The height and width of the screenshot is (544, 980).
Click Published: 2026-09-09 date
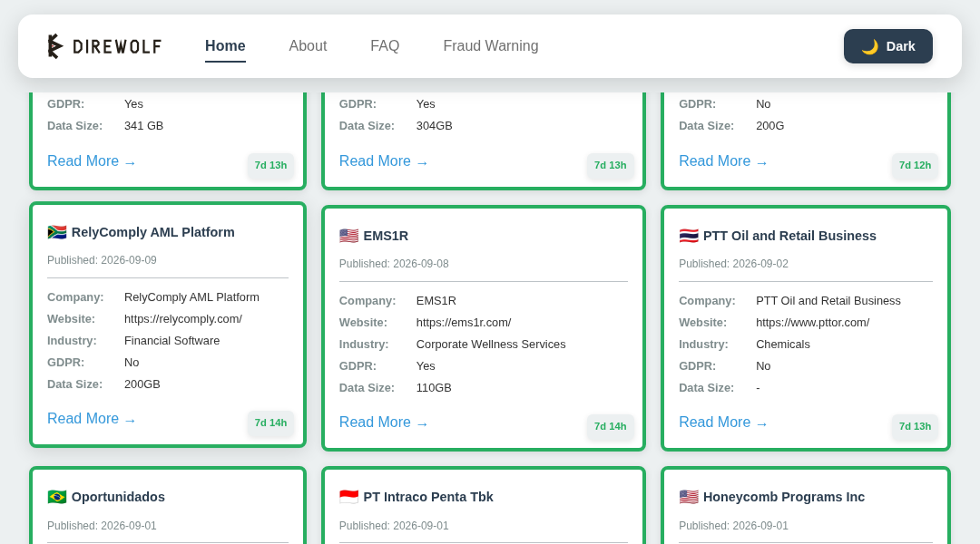tap(102, 260)
